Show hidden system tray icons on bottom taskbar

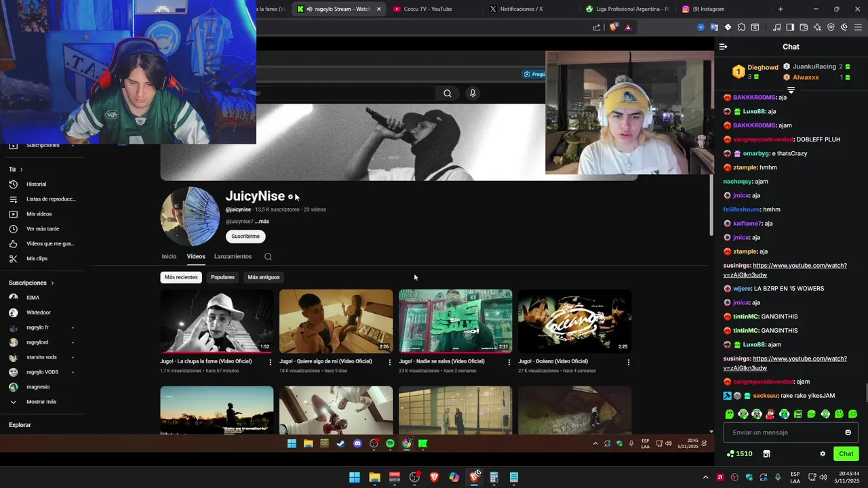(705, 477)
